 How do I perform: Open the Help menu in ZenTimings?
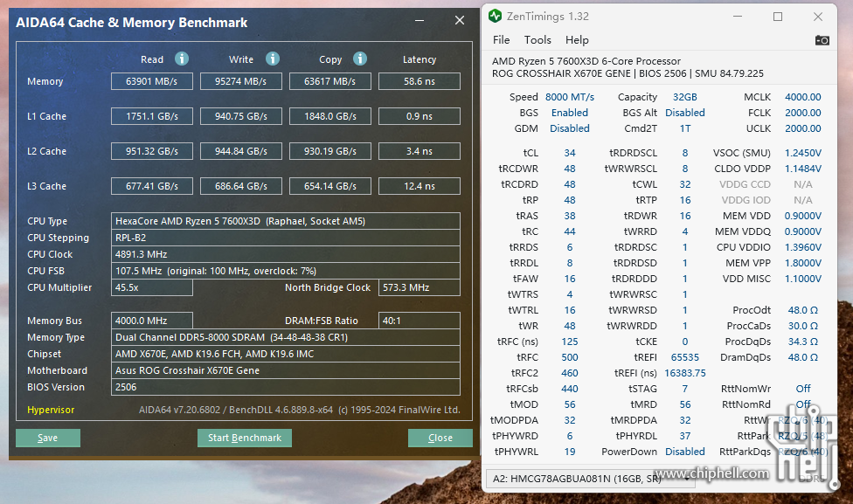point(577,40)
